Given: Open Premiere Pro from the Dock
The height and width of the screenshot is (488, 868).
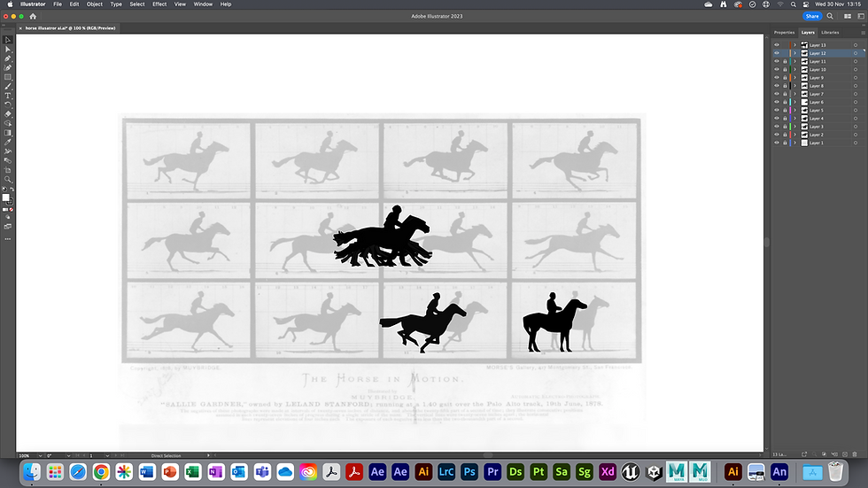Looking at the screenshot, I should coord(492,472).
